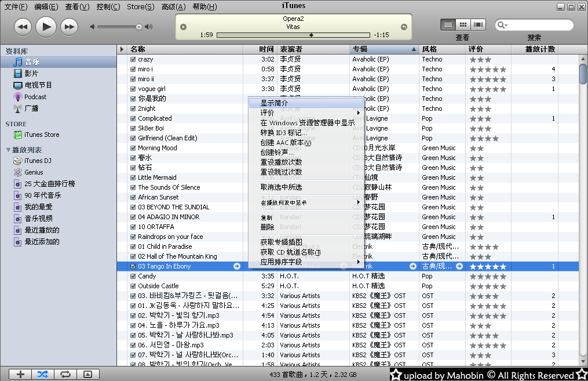Open 25 大金曲排行榜 smart playlist

44,184
